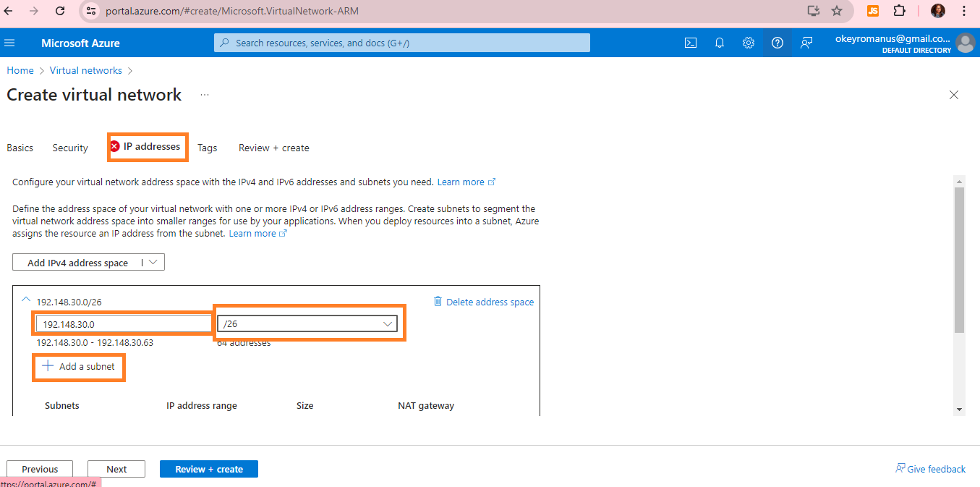
Task: Click the JS extension icon
Action: (873, 11)
